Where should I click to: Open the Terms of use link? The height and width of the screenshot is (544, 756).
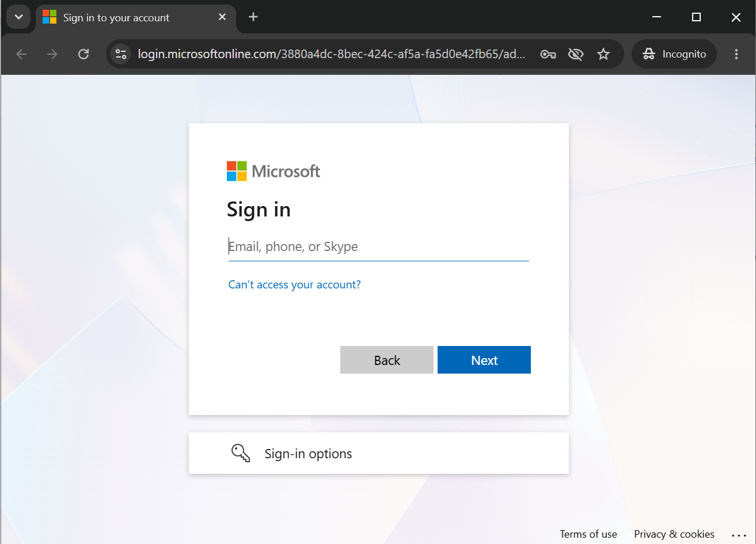(x=588, y=534)
